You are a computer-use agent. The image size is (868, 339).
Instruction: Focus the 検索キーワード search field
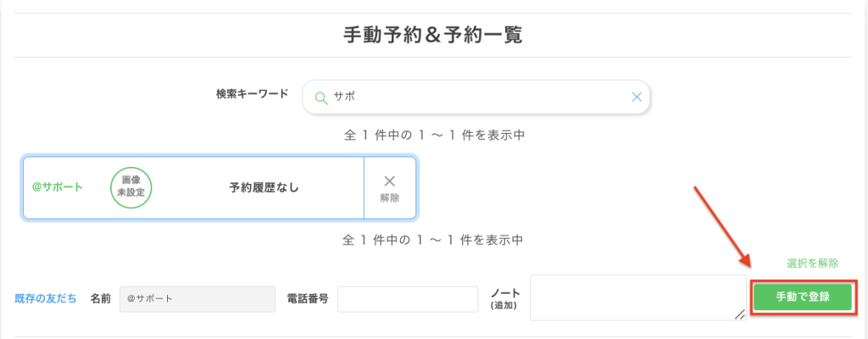pos(475,97)
